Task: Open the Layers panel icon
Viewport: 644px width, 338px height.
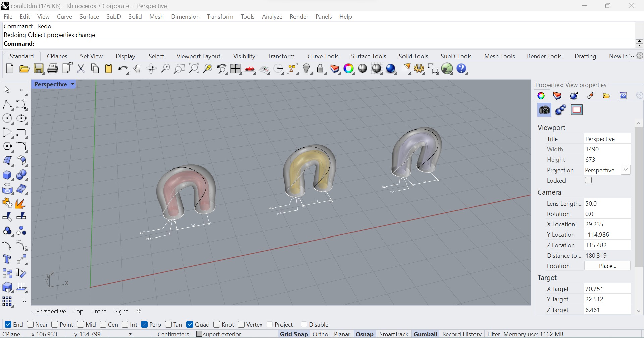Action: point(557,96)
